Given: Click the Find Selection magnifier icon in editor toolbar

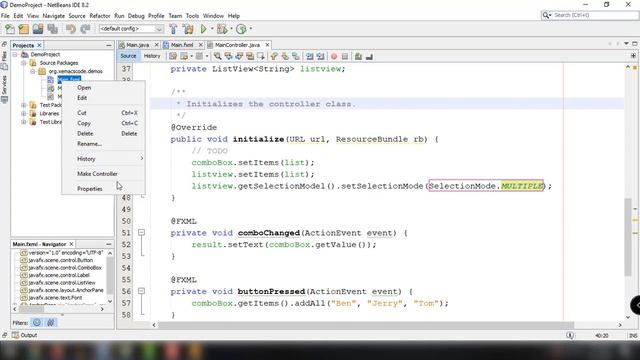Looking at the screenshot, I should 218,56.
